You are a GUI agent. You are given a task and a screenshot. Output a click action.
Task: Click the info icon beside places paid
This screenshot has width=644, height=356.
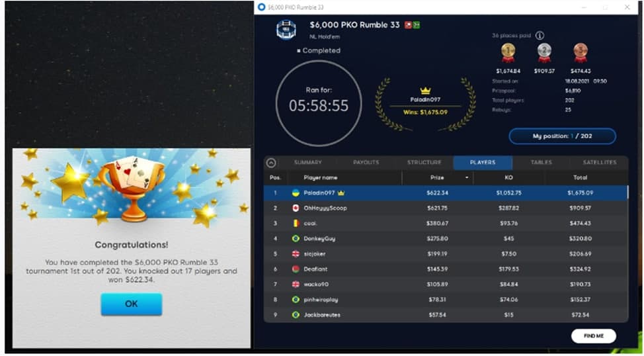(540, 36)
